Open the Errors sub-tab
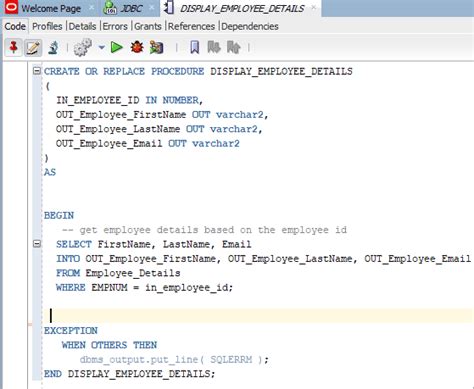Viewport: 474px width, 389px height. tap(115, 26)
